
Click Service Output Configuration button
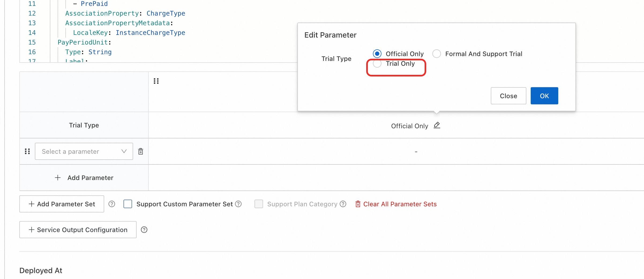(78, 230)
